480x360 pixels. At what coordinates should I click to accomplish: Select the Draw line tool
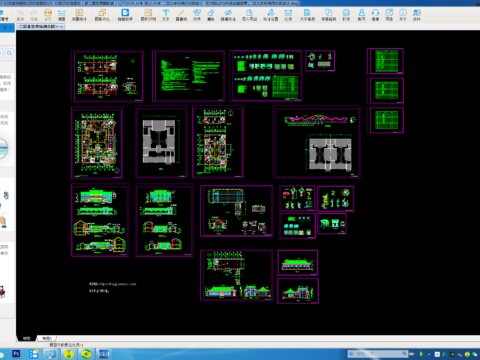pyautogui.click(x=181, y=15)
